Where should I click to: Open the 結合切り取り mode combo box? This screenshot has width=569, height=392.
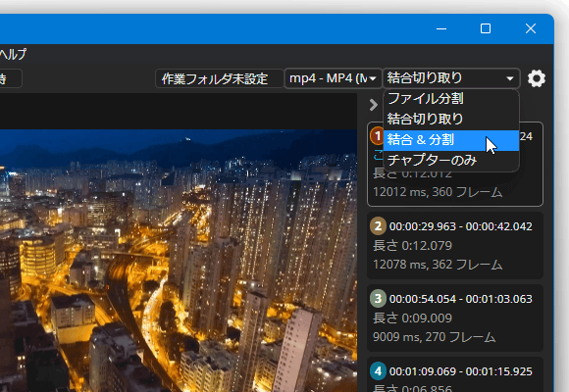pyautogui.click(x=451, y=78)
